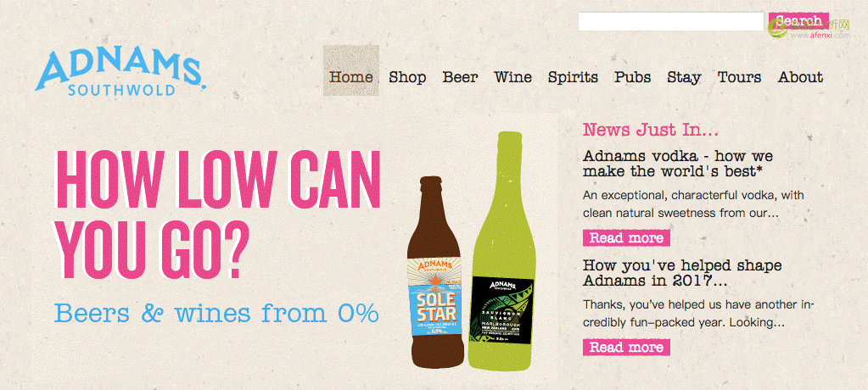Image resolution: width=868 pixels, height=390 pixels.
Task: Click the 'How low can you go?' banner
Action: [217, 214]
